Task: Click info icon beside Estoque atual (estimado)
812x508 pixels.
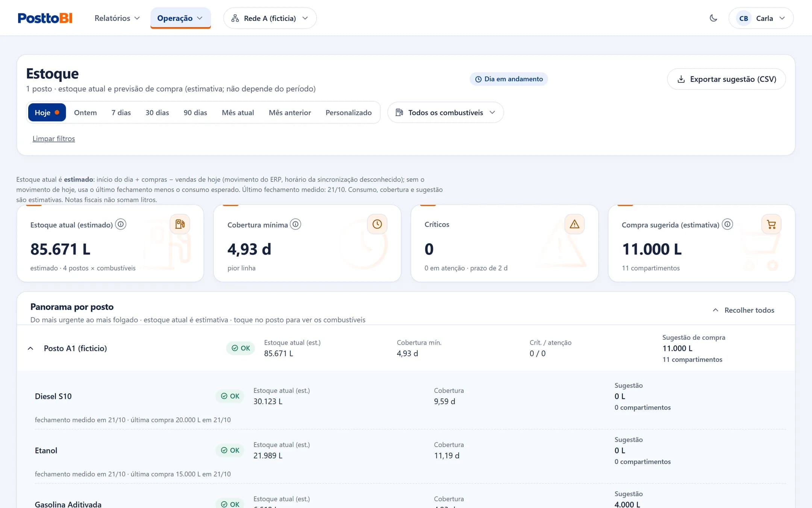Action: [x=121, y=224]
